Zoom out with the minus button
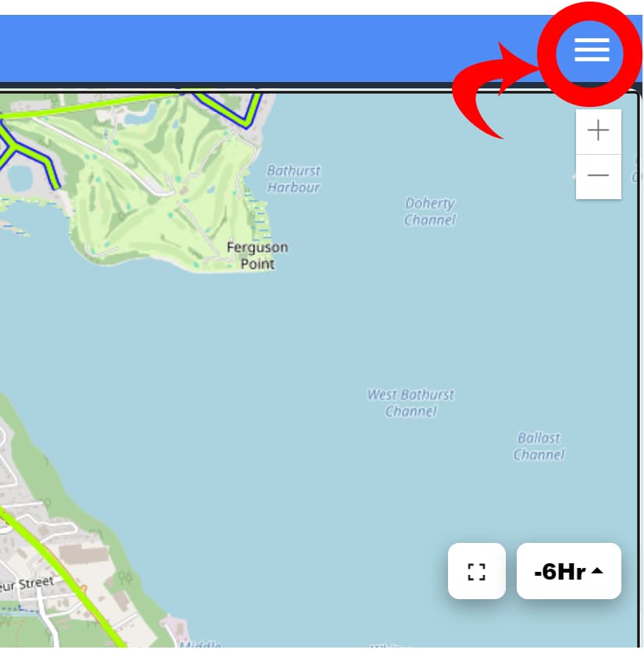 598,176
